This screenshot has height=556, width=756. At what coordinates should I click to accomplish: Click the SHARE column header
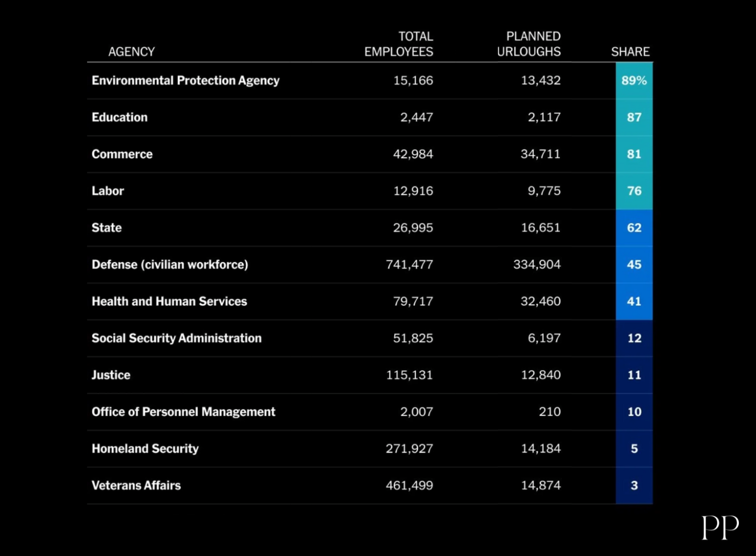click(630, 52)
